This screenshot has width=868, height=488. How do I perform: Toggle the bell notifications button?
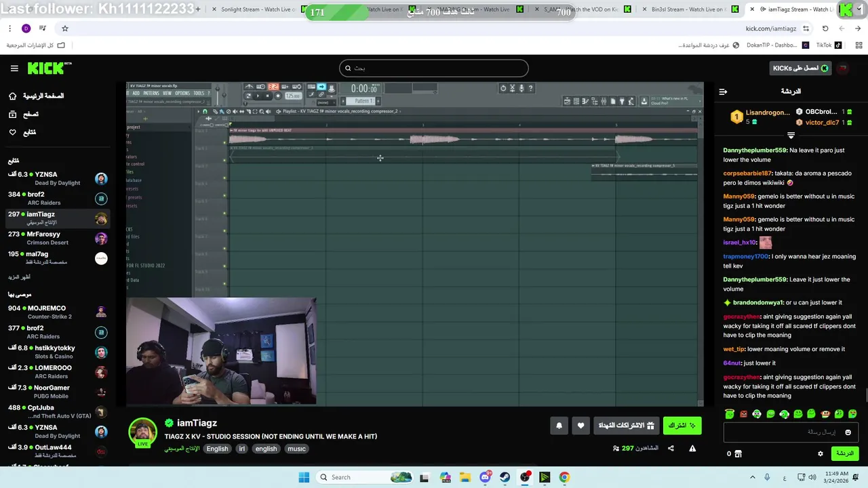pos(559,426)
